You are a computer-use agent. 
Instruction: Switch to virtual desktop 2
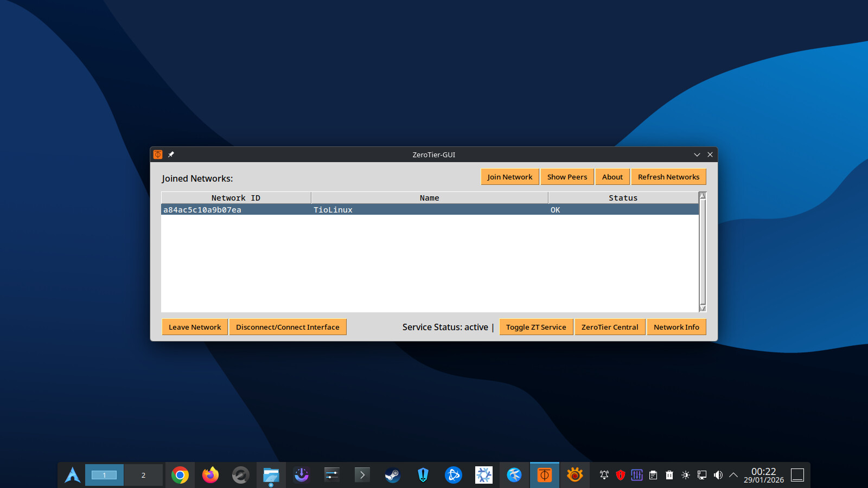(143, 476)
